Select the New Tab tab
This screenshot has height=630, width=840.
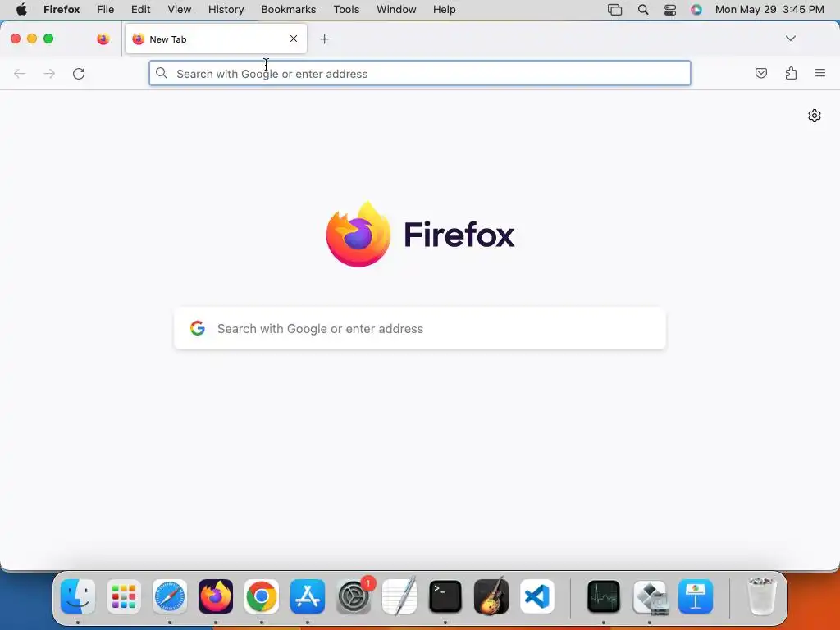click(x=216, y=39)
